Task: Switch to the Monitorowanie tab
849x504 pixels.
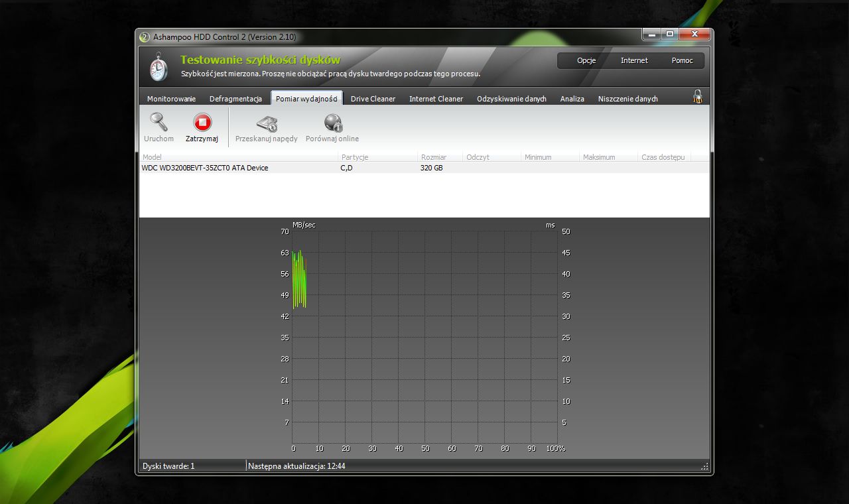Action: coord(171,99)
